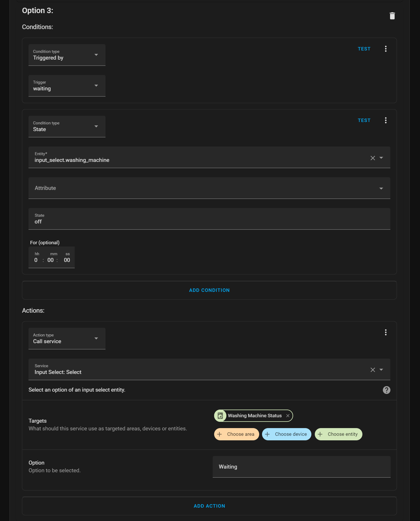
Task: Click ADD ACTION button
Action: 209,506
